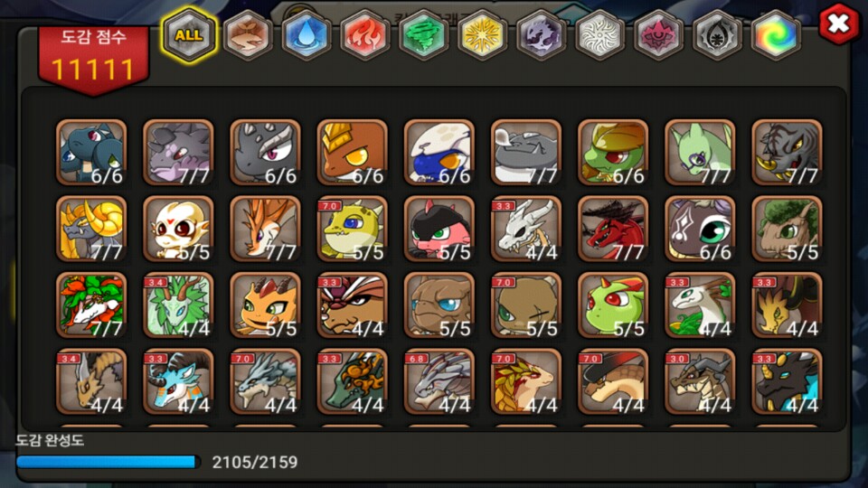Image resolution: width=868 pixels, height=488 pixels.
Task: Open the blue egg-shell dragon 6/6 entry
Action: coord(439,152)
